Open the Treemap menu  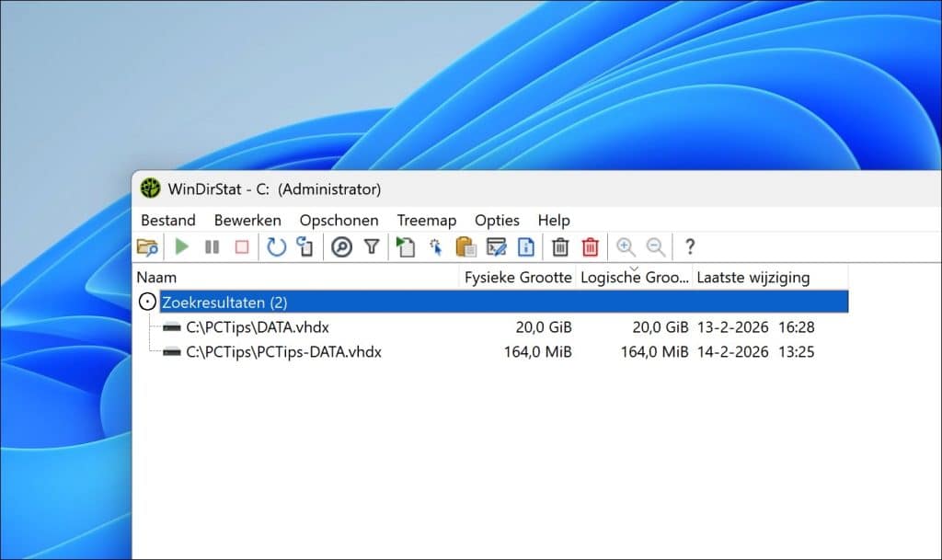pyautogui.click(x=427, y=221)
